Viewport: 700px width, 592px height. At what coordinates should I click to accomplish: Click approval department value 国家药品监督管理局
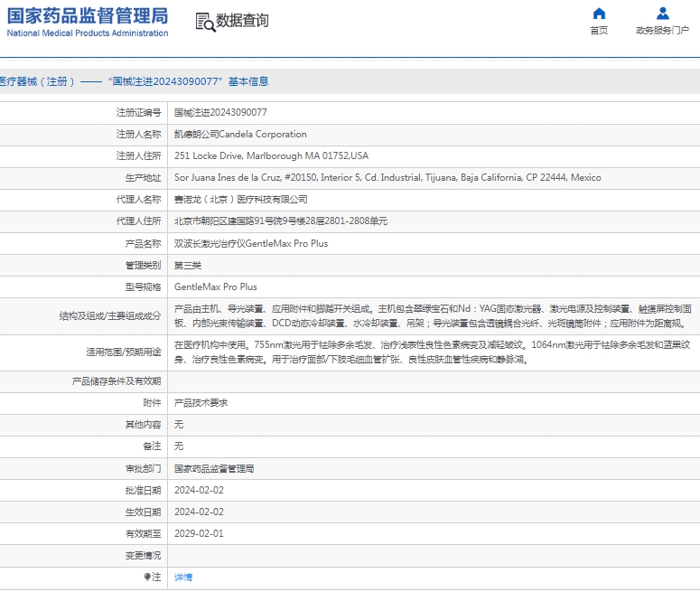click(214, 469)
